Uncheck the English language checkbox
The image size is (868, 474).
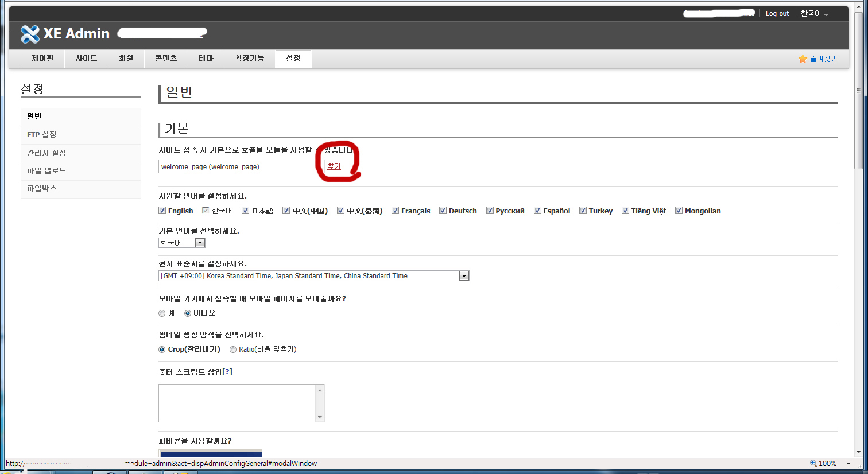click(x=162, y=211)
